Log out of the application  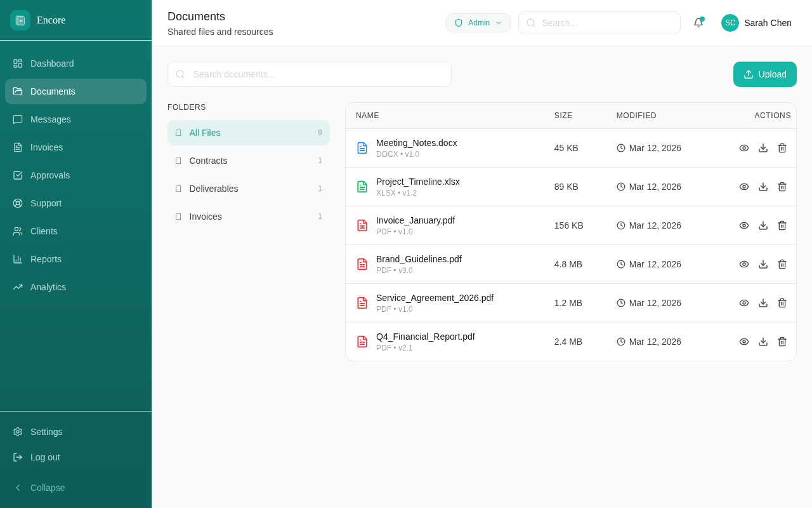(x=44, y=457)
